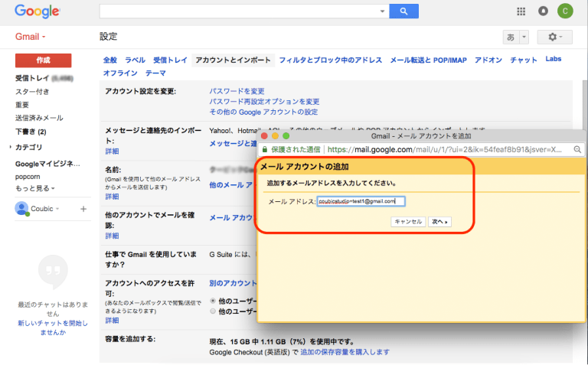Open the settings gear menu
The image size is (588, 365).
tap(554, 37)
